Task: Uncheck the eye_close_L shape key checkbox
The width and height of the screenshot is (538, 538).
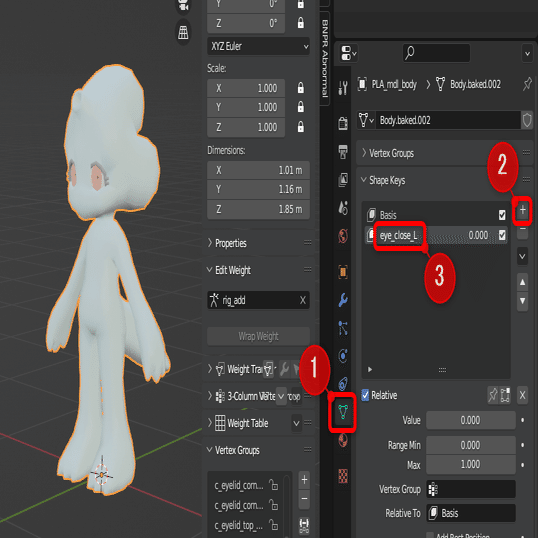Action: [502, 235]
